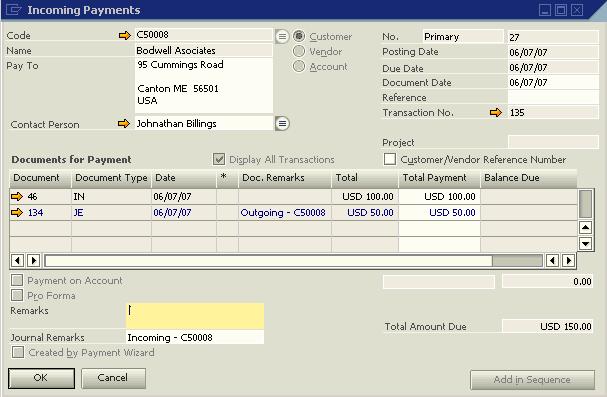The height and width of the screenshot is (397, 607).
Task: Open document 46 via its link arrow
Action: coord(17,197)
